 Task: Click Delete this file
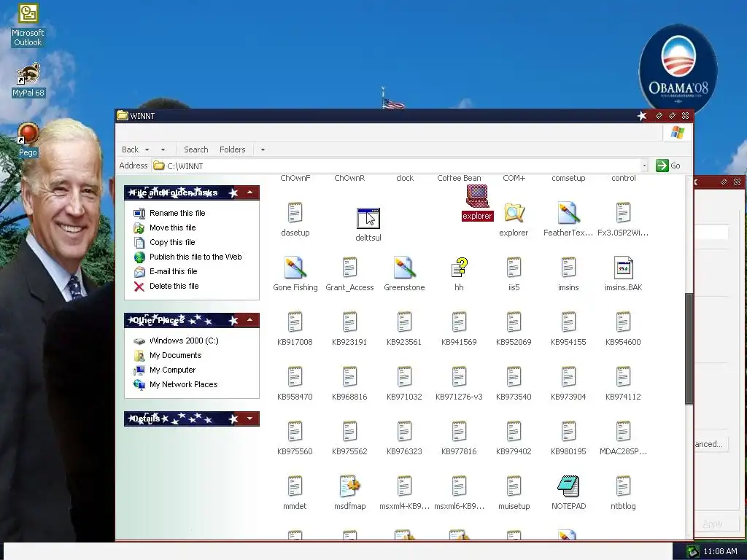tap(174, 286)
